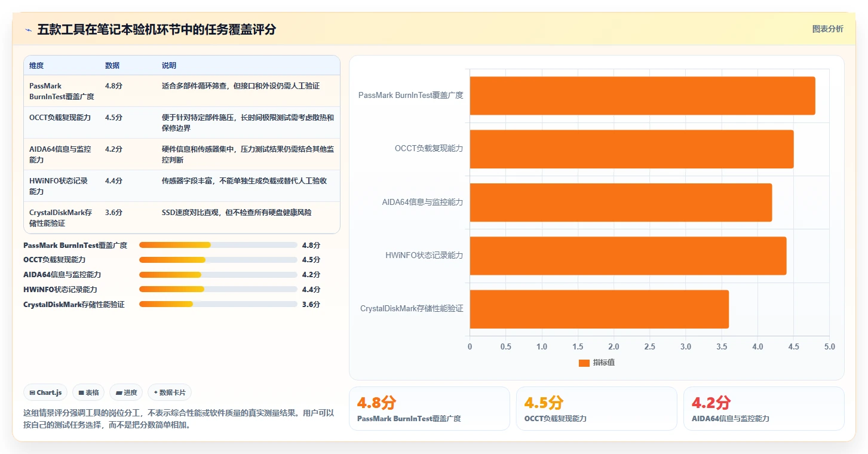868x454 pixels.
Task: Click the description starting SSD速度对比直观
Action: point(237,213)
